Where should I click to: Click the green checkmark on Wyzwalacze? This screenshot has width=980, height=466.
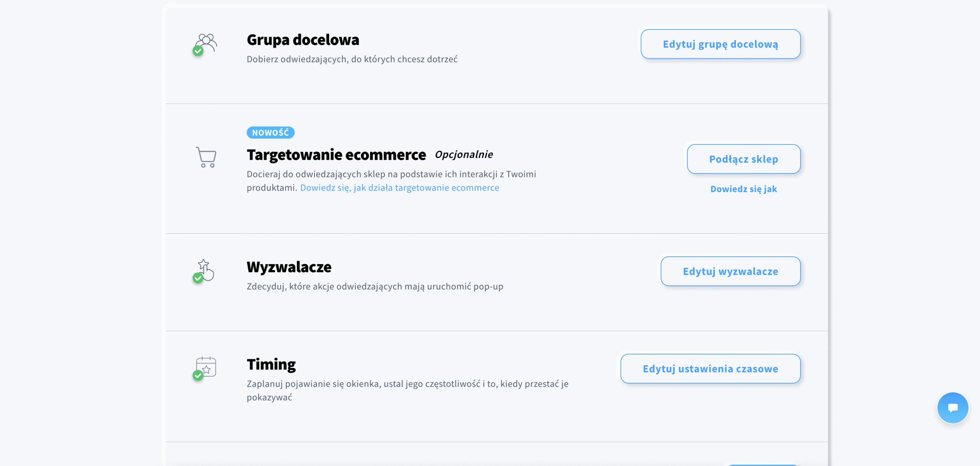point(198,278)
